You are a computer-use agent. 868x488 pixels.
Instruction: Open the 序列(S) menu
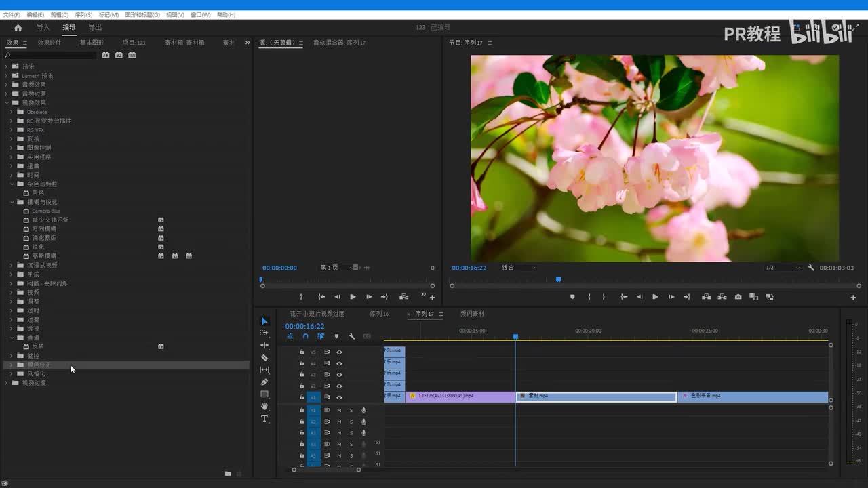83,14
